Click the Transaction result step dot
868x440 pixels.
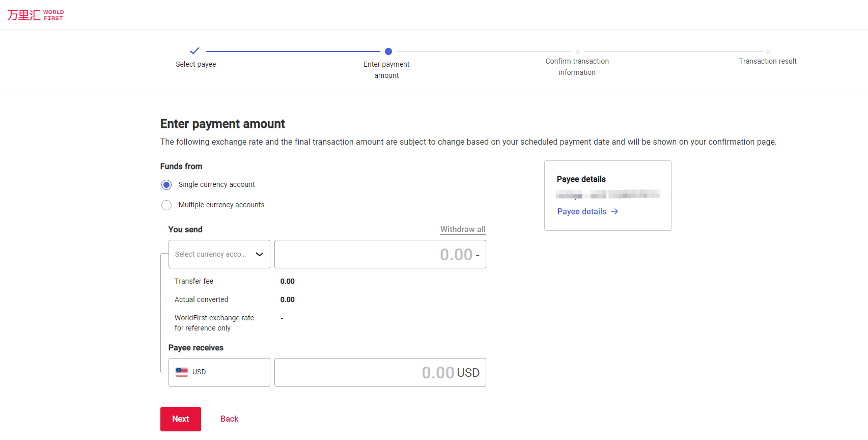[768, 52]
